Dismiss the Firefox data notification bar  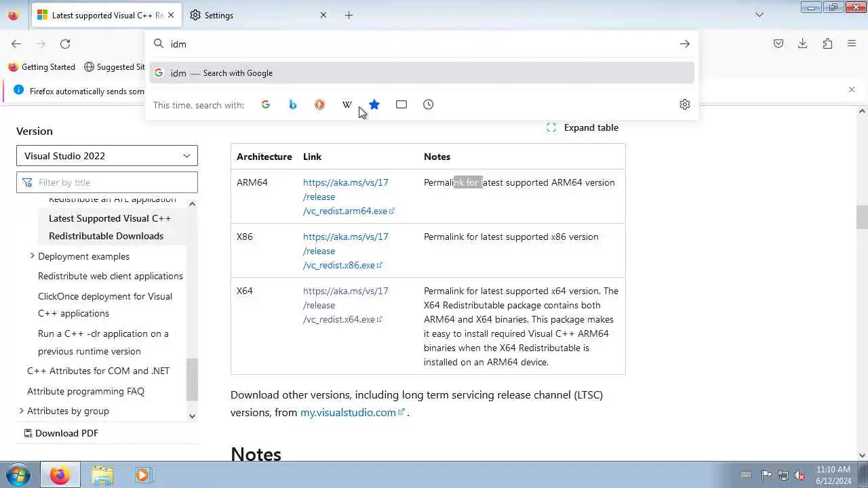click(x=852, y=89)
